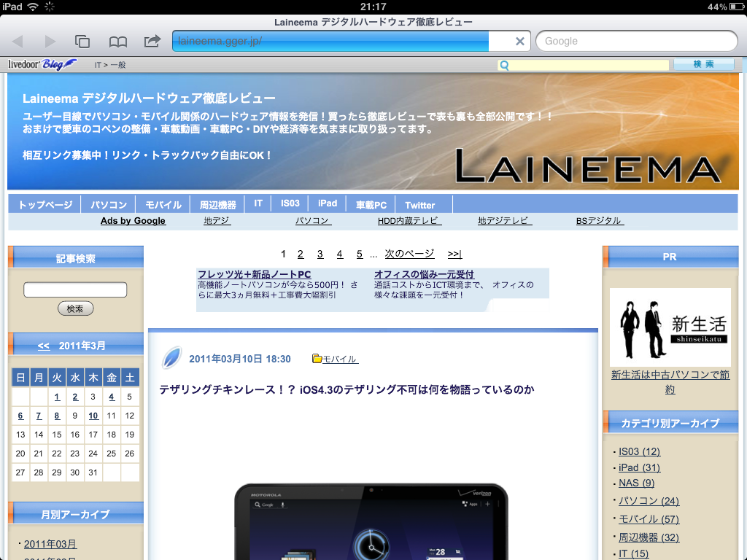Click the 記事検索 text input box
The image size is (747, 560).
75,289
